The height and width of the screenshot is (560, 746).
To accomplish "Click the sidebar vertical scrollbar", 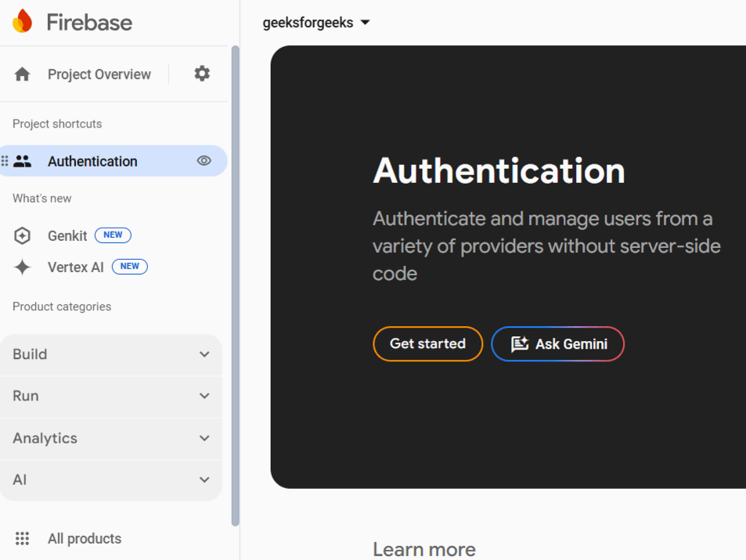I will (x=235, y=282).
